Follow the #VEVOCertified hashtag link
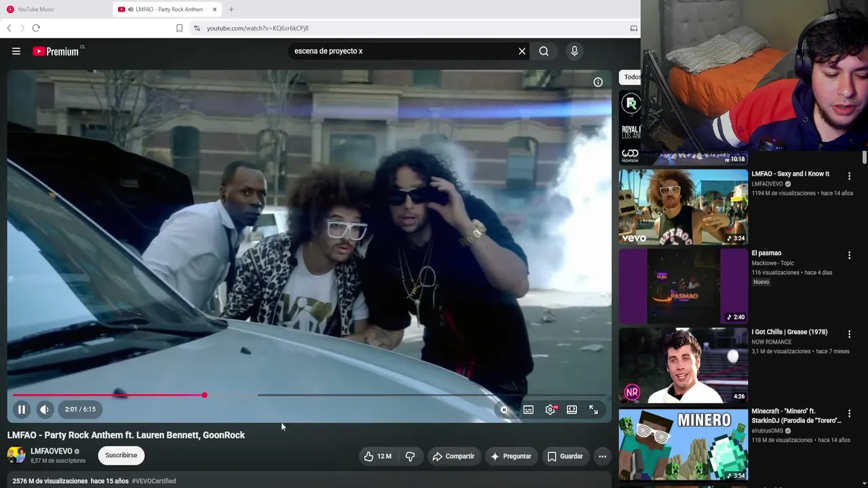 [x=154, y=481]
